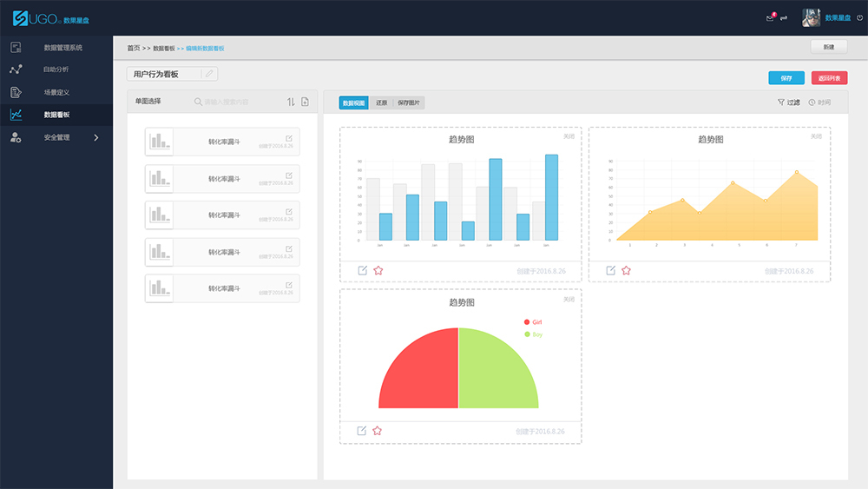Toggle the Boy legend swatch
The image size is (868, 489).
click(x=527, y=334)
